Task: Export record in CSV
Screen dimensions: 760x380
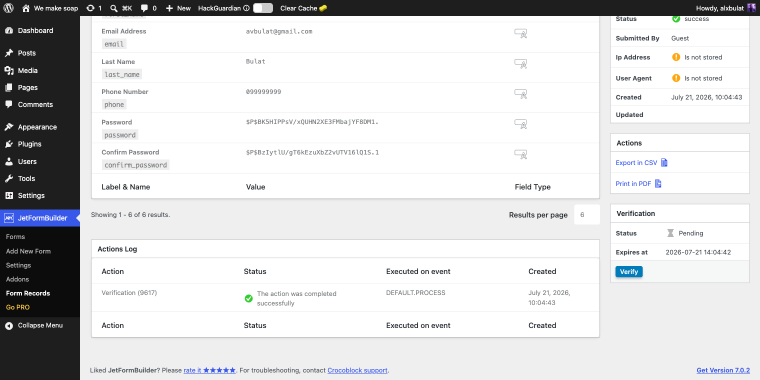Action: pos(642,162)
